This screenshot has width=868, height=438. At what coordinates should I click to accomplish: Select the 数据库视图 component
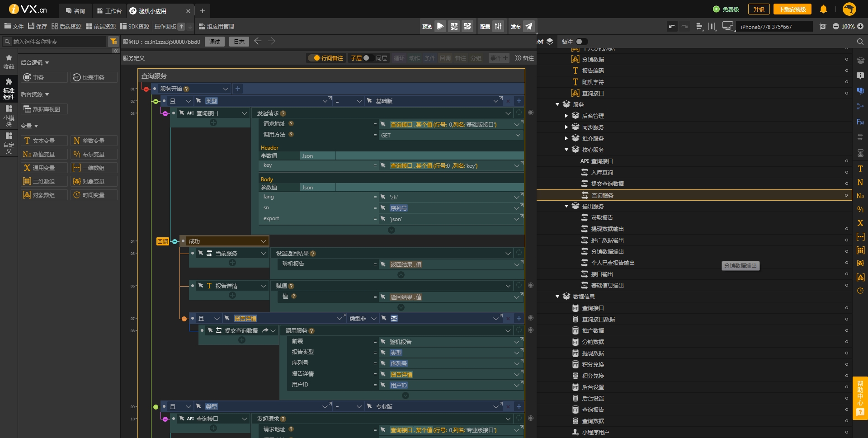(44, 109)
